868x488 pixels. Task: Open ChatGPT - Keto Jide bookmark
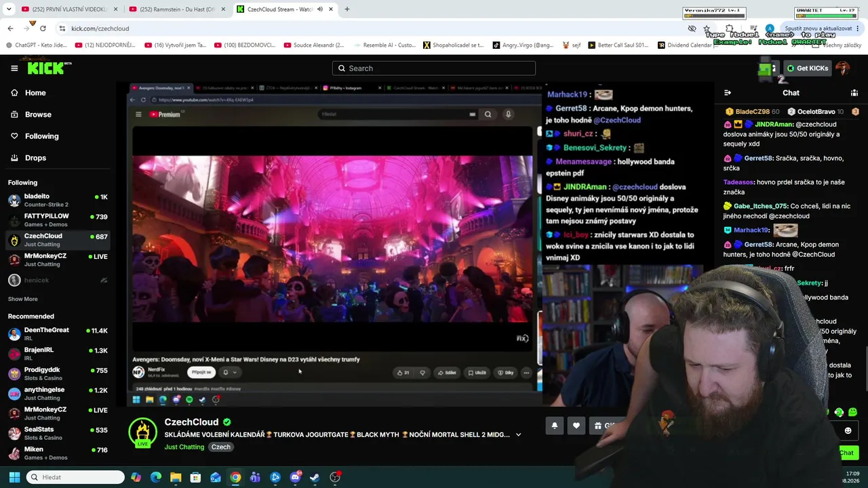pos(36,45)
